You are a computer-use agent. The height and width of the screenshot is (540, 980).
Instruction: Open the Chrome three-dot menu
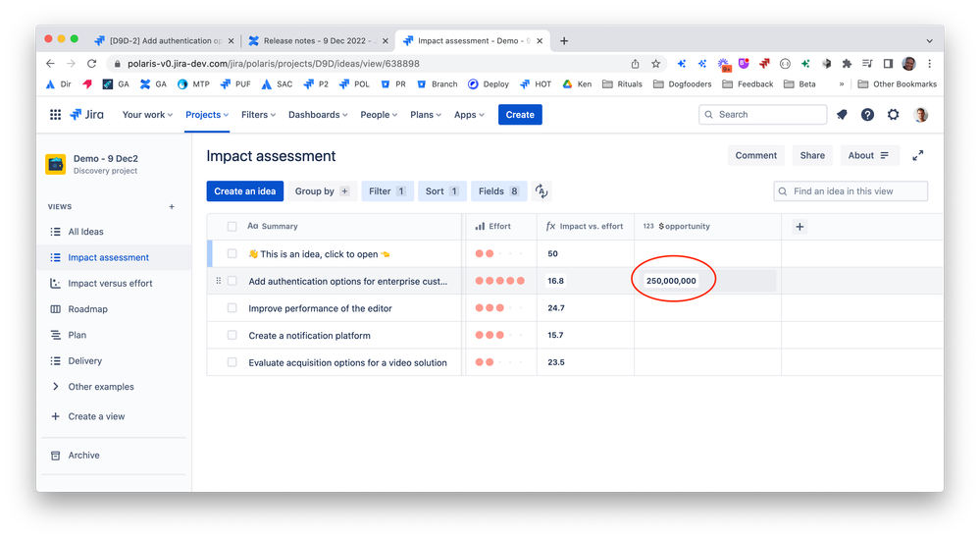coord(929,63)
